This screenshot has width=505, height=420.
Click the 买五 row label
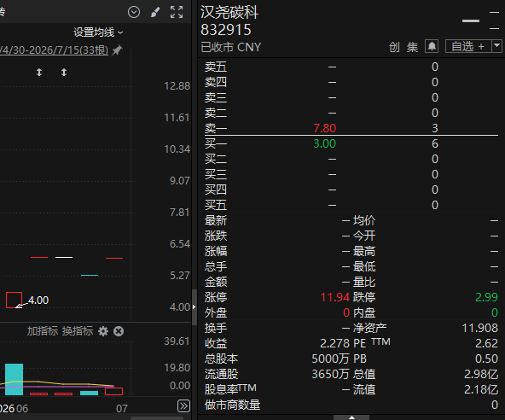[x=216, y=205]
